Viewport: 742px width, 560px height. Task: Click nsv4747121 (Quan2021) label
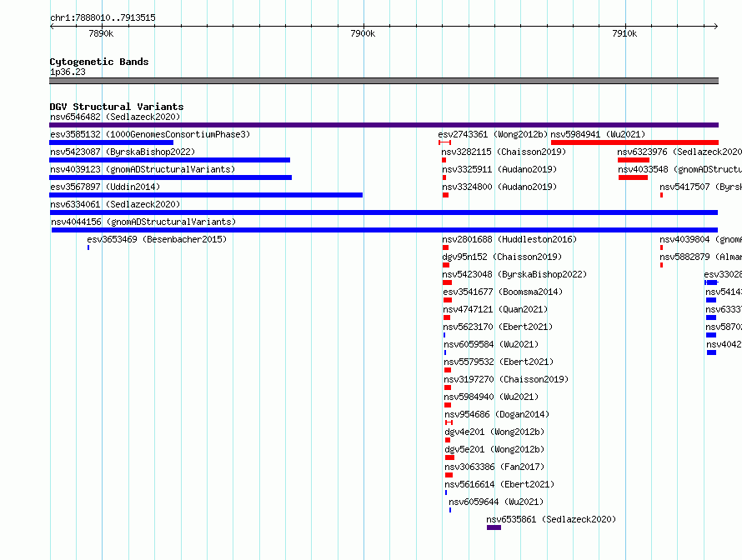coord(495,309)
